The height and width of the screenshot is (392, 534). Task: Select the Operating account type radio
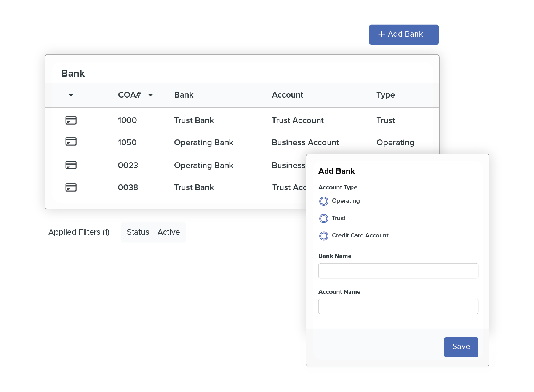(324, 201)
